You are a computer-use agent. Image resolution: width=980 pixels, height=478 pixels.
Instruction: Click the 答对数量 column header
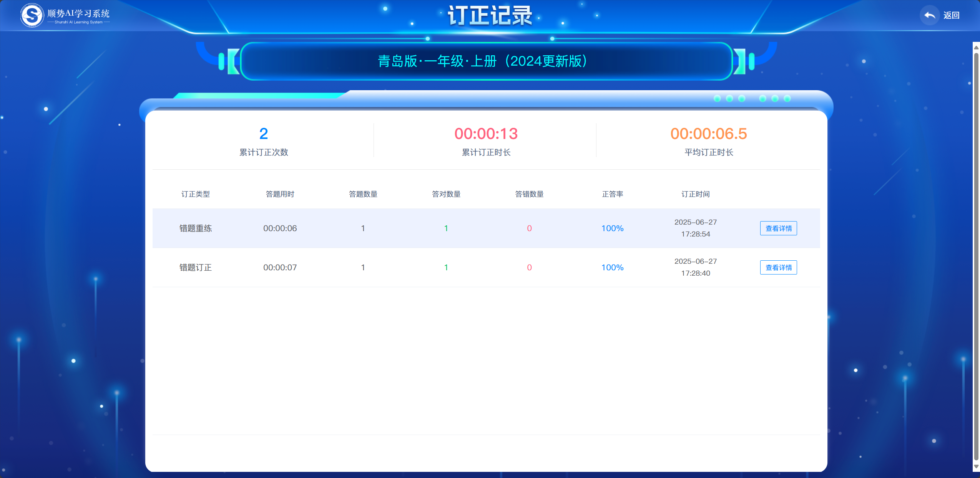tap(446, 194)
